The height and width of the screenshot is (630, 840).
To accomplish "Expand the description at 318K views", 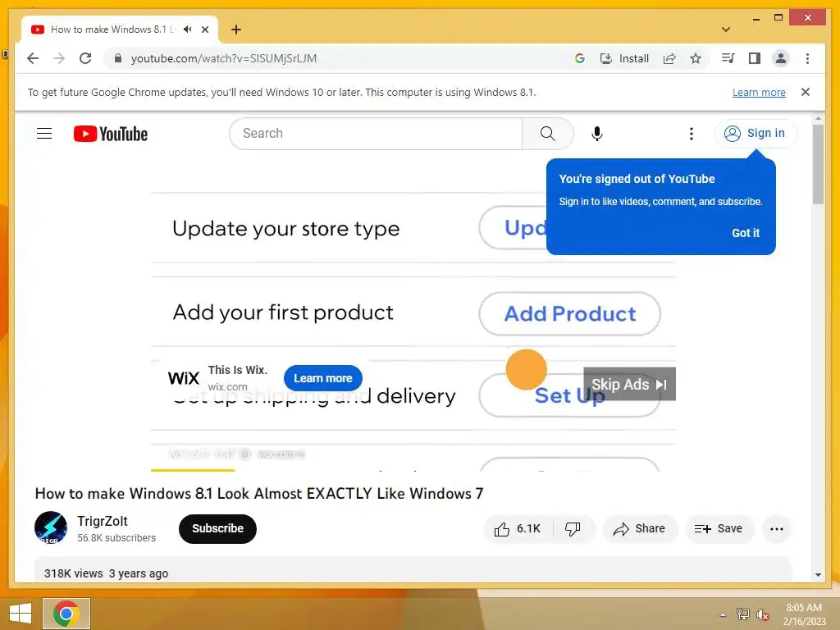I will pos(106,573).
